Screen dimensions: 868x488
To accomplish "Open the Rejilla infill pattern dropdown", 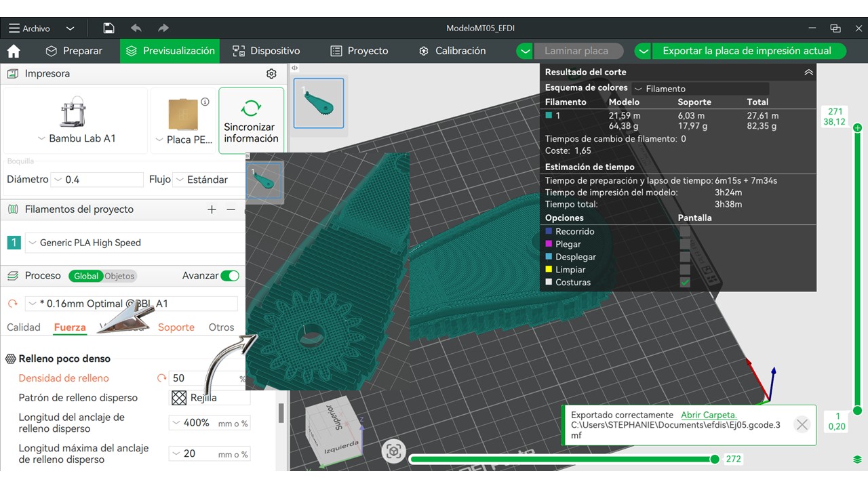I will point(209,398).
